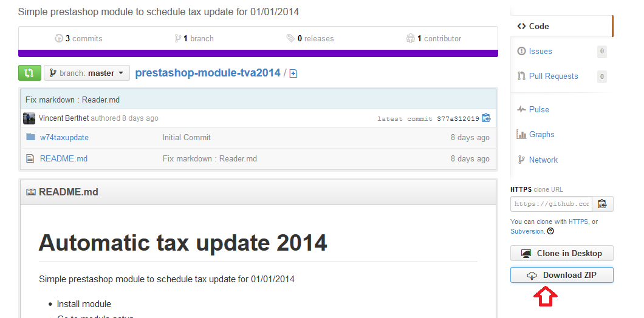Open the Pulse tab
644x318 pixels.
539,110
